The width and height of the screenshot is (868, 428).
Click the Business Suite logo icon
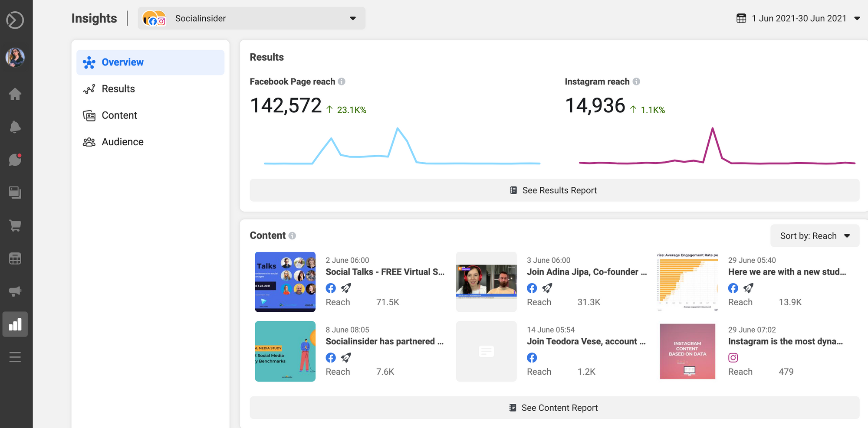(15, 20)
